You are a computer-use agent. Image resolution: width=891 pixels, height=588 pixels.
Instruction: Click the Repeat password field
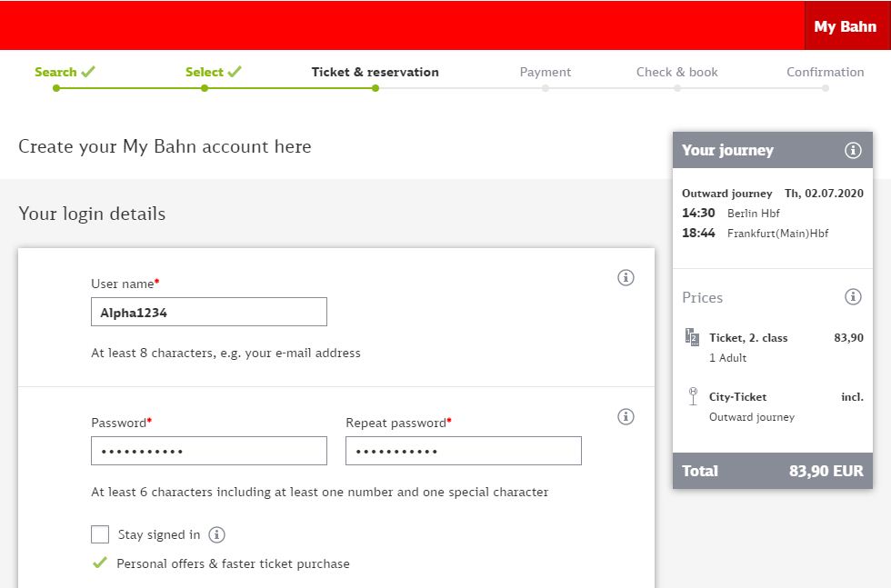(x=463, y=451)
